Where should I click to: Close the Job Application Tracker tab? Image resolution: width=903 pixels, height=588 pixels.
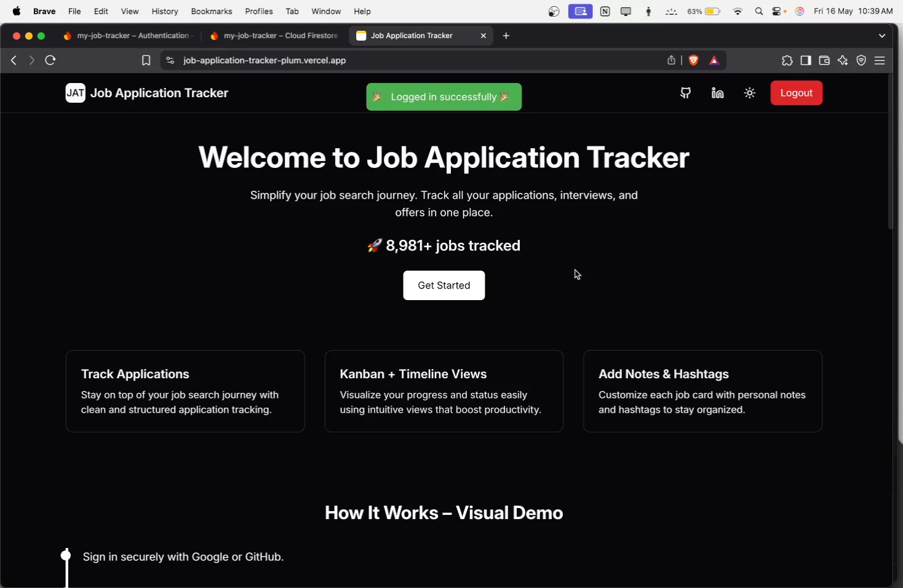pos(483,36)
